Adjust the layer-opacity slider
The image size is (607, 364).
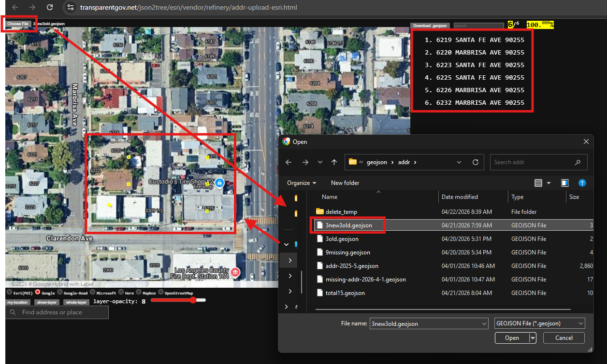point(193,300)
